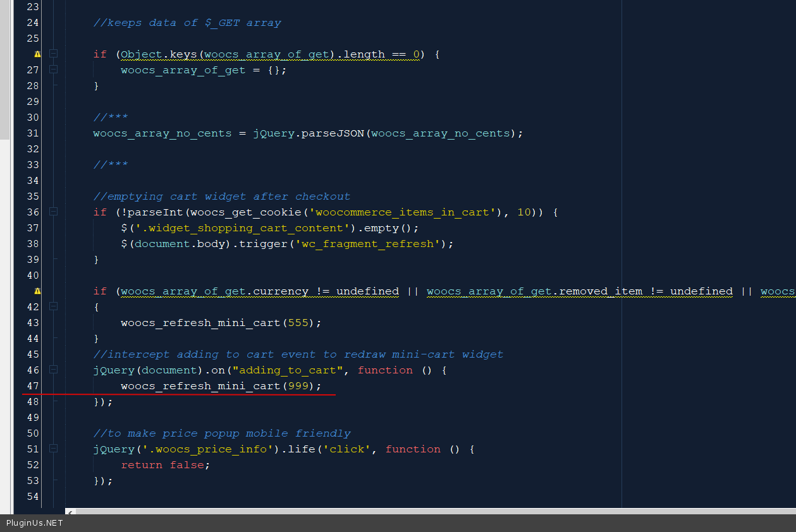Collapse the fold marker on line 36
This screenshot has height=532, width=796.
coord(54,212)
